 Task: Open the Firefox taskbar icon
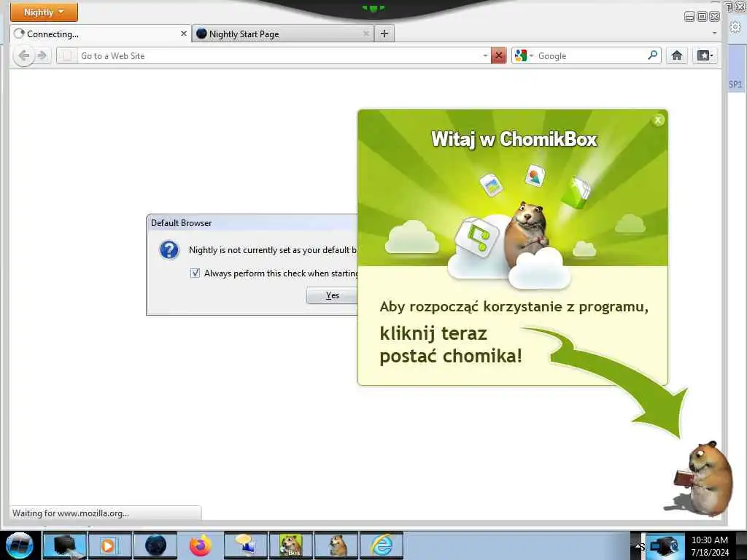tap(200, 545)
